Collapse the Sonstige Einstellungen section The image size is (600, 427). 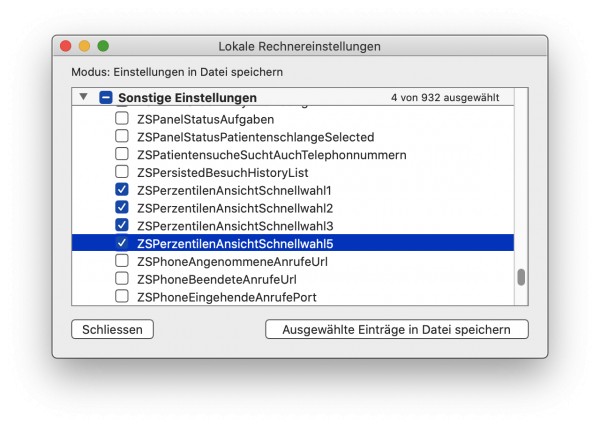[x=83, y=97]
